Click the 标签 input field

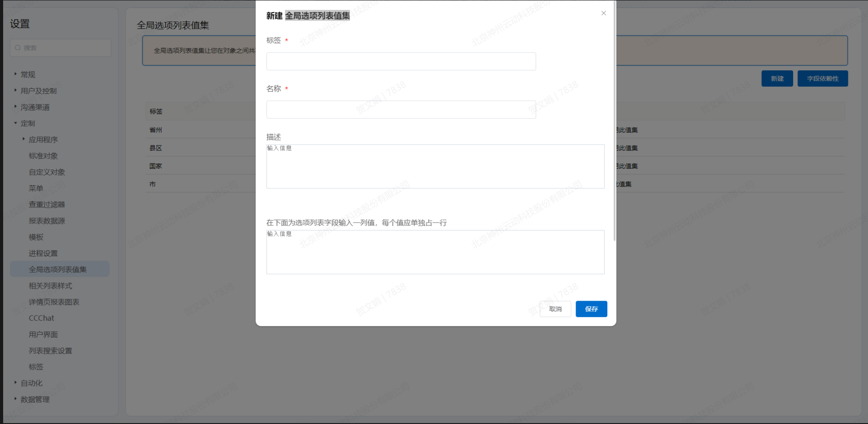click(401, 61)
